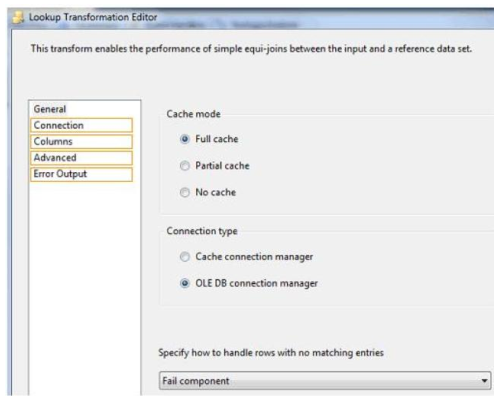503x408 pixels.
Task: Expand the no matching entries dropdown arrow
Action: click(484, 381)
